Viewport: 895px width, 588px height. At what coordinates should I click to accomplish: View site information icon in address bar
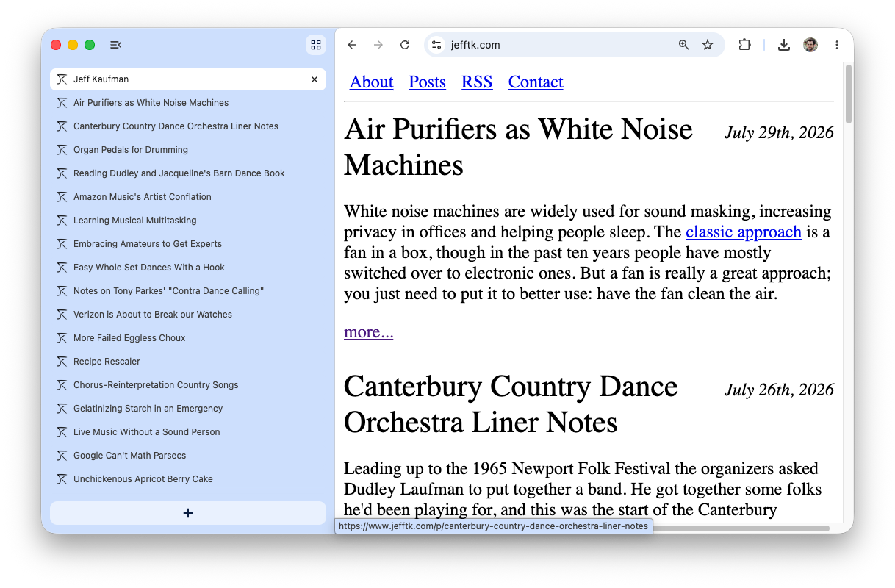[x=436, y=45]
